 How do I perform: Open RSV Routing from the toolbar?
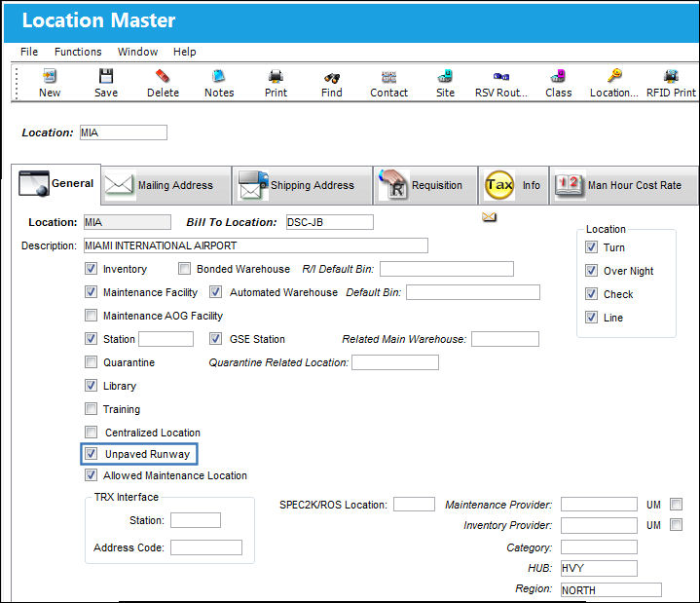click(501, 83)
